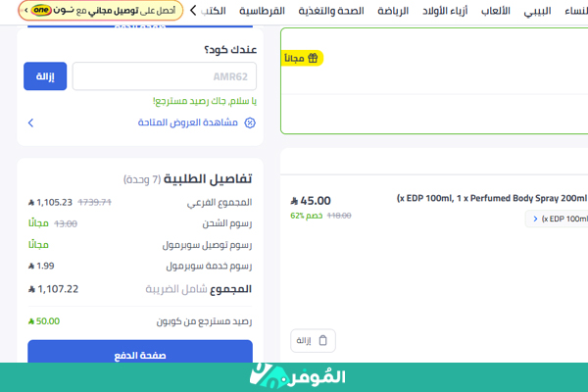The height and width of the screenshot is (392, 588).
Task: Click the supermall service fee 1.99
Action: tap(41, 266)
